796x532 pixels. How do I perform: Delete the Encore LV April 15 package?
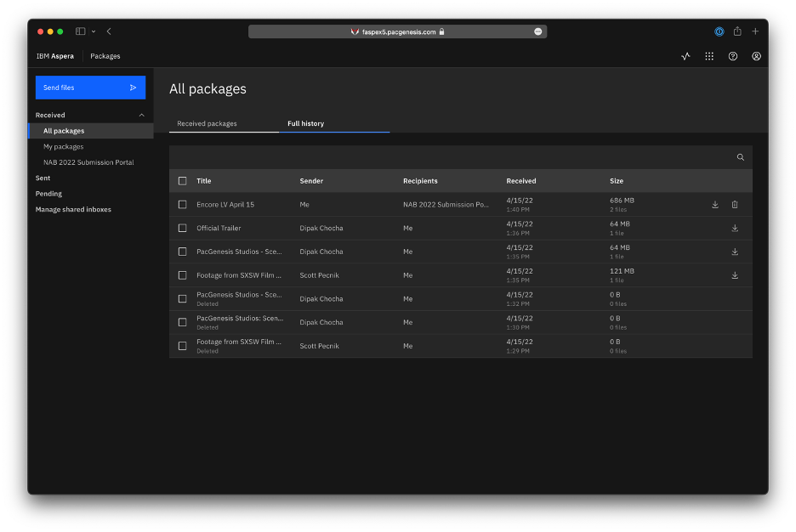(735, 204)
